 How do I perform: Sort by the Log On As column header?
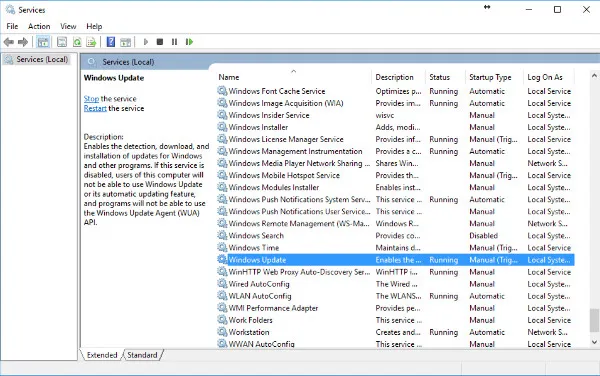click(548, 77)
